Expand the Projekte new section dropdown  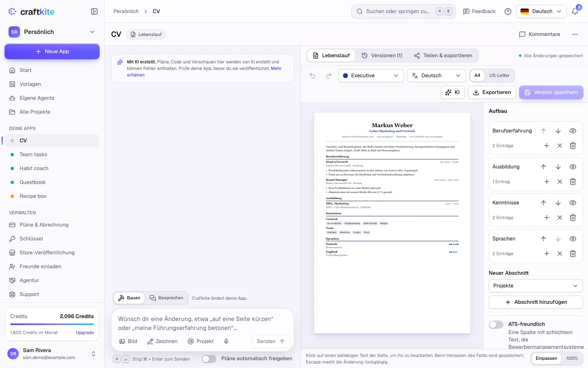[536, 286]
